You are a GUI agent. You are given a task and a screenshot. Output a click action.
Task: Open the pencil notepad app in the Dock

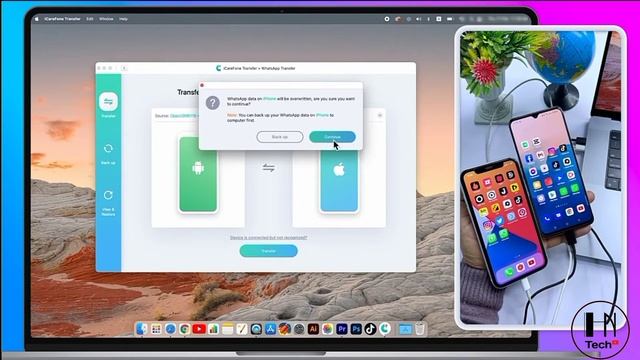(x=242, y=329)
